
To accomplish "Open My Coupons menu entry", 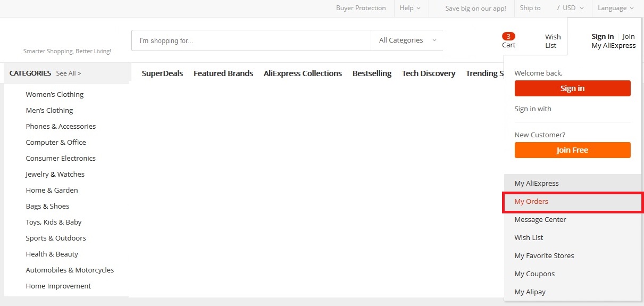I will point(573,274).
